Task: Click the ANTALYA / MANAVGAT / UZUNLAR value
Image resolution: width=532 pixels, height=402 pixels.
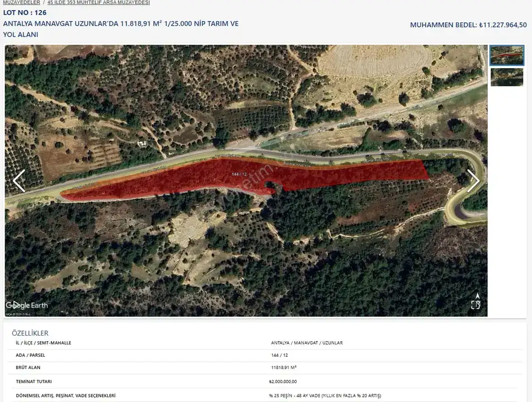Action: (306, 343)
